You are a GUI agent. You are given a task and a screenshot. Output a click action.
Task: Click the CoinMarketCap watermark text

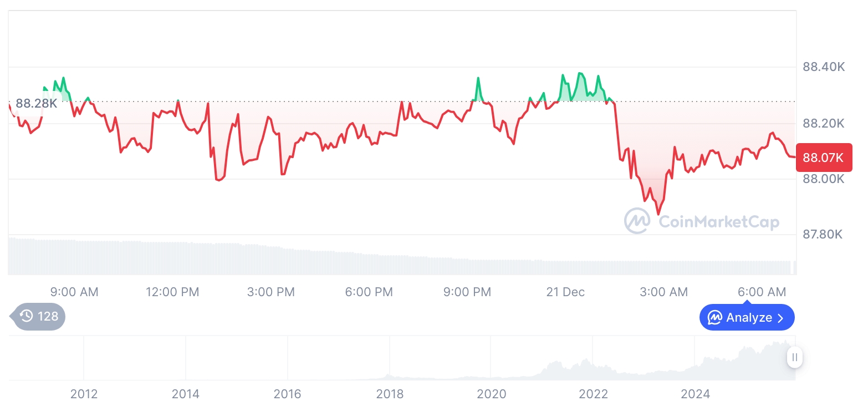(719, 222)
